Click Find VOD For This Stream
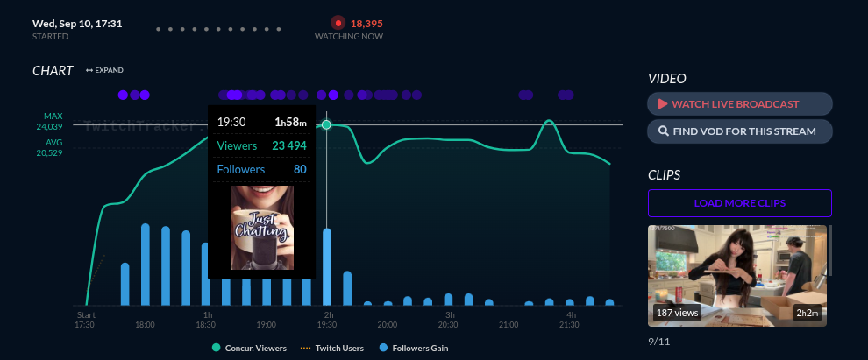Image resolution: width=868 pixels, height=360 pixels. [740, 131]
